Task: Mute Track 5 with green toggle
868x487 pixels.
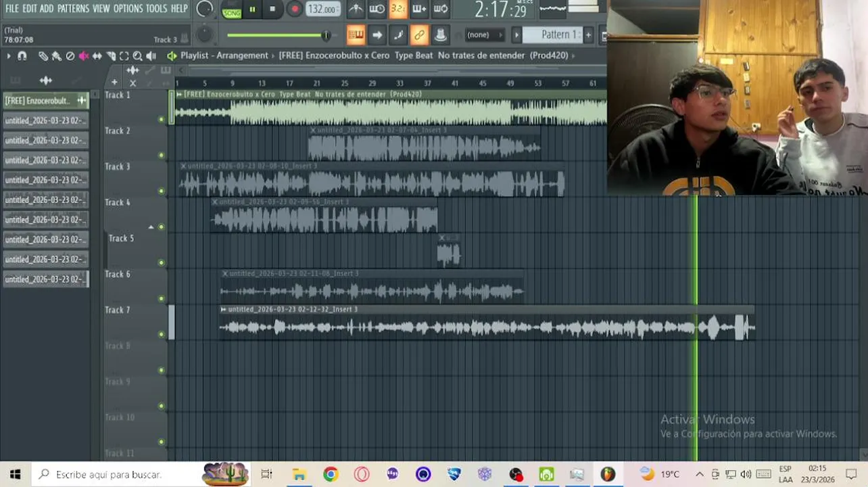Action: tap(161, 263)
